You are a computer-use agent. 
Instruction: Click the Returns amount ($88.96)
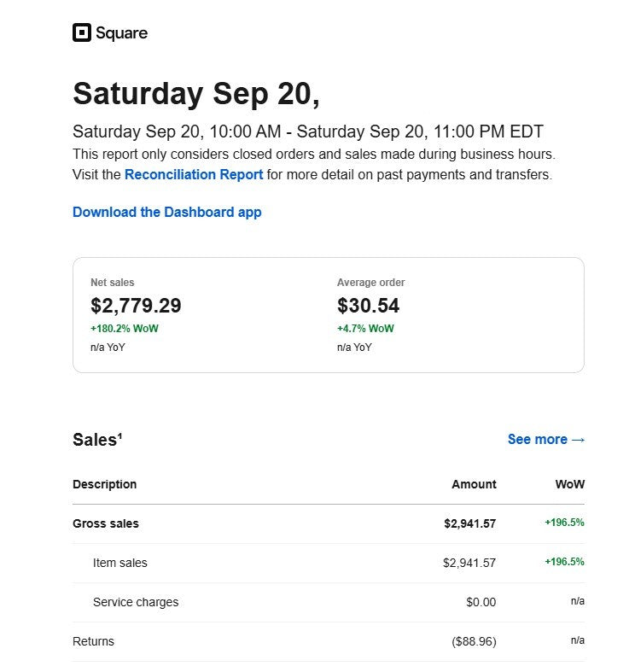[x=474, y=641]
